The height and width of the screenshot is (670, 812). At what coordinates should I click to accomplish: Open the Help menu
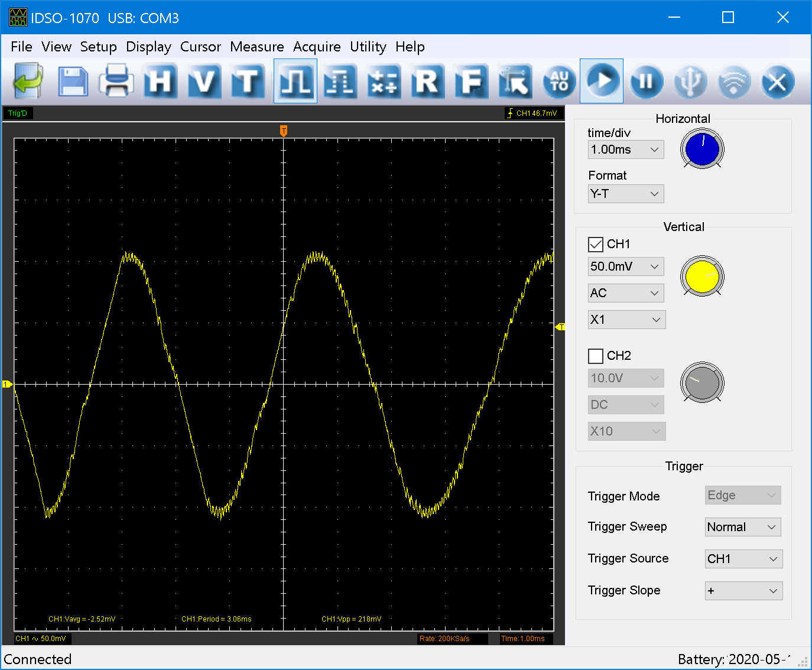point(410,47)
